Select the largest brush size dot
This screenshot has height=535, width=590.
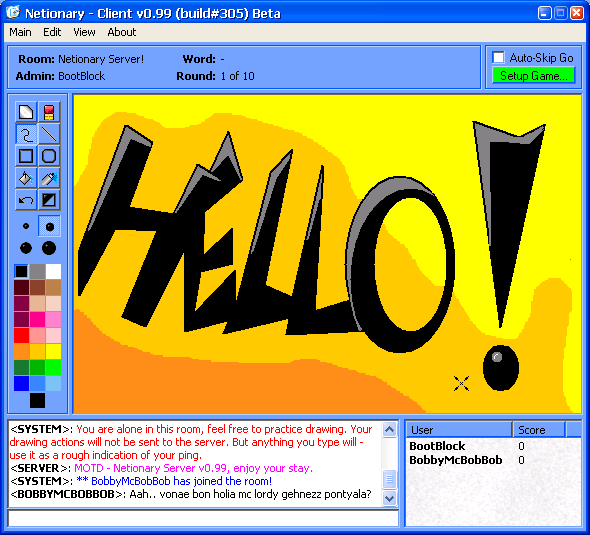pos(49,248)
